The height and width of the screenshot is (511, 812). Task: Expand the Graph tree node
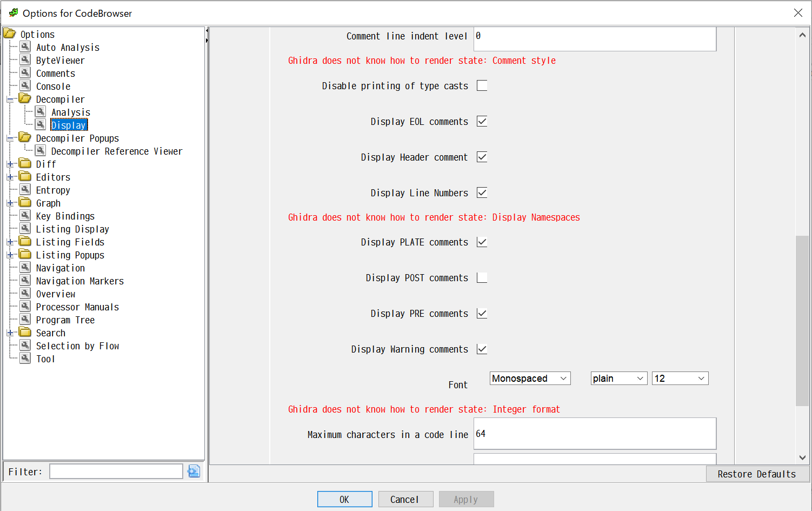[x=10, y=203]
